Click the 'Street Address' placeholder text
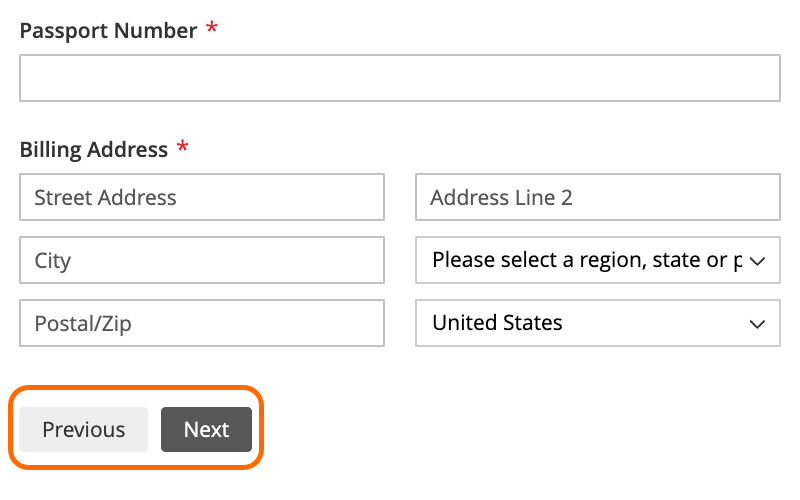 pyautogui.click(x=105, y=197)
